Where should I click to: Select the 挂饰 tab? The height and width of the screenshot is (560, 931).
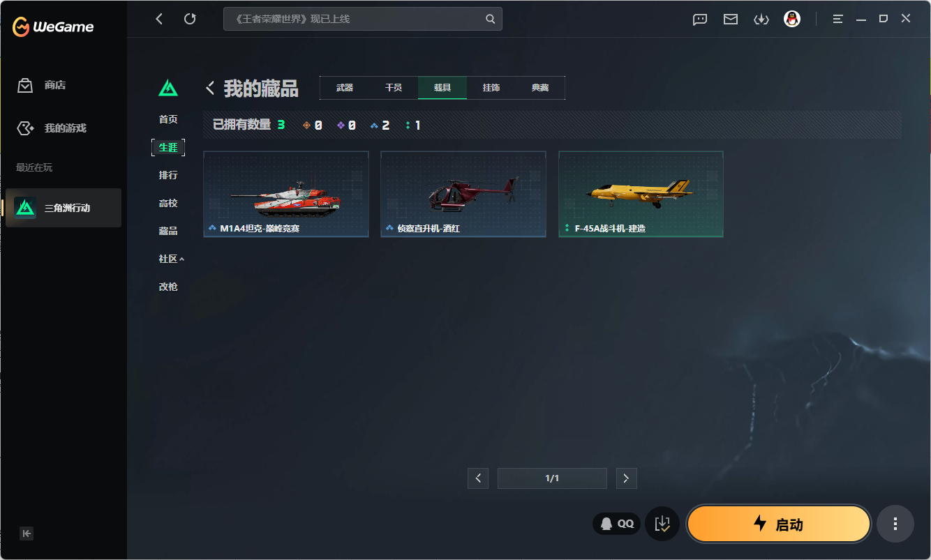[x=491, y=88]
